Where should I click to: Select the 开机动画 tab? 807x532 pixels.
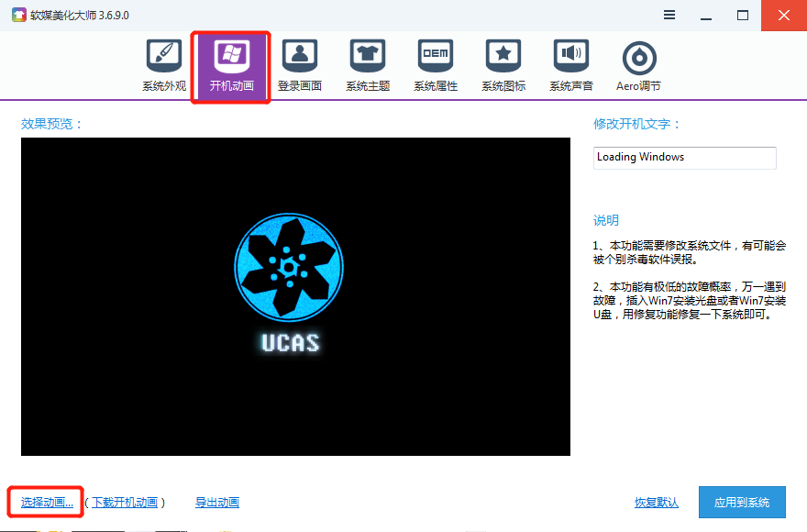232,66
